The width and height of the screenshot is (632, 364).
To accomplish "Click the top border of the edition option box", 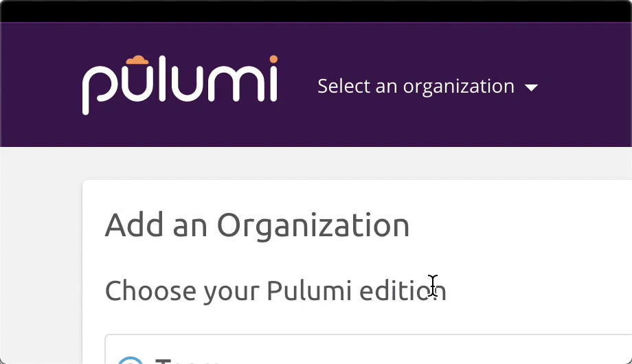I will [x=368, y=334].
